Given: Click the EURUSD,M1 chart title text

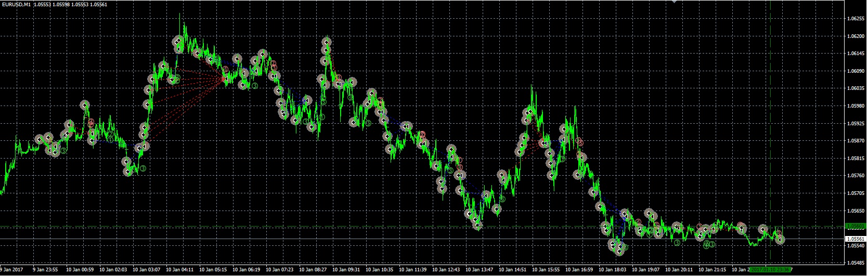Looking at the screenshot, I should 16,4.
